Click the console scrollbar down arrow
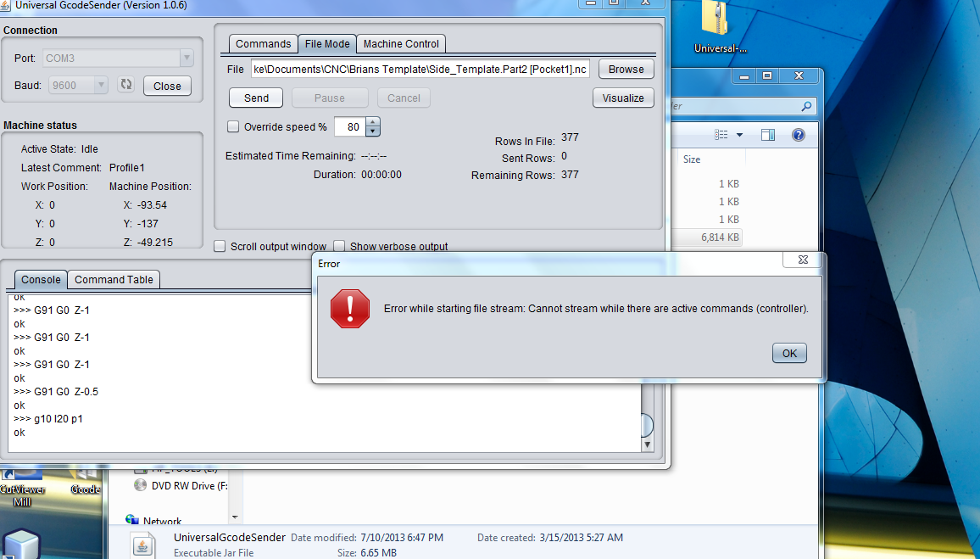 pyautogui.click(x=648, y=444)
